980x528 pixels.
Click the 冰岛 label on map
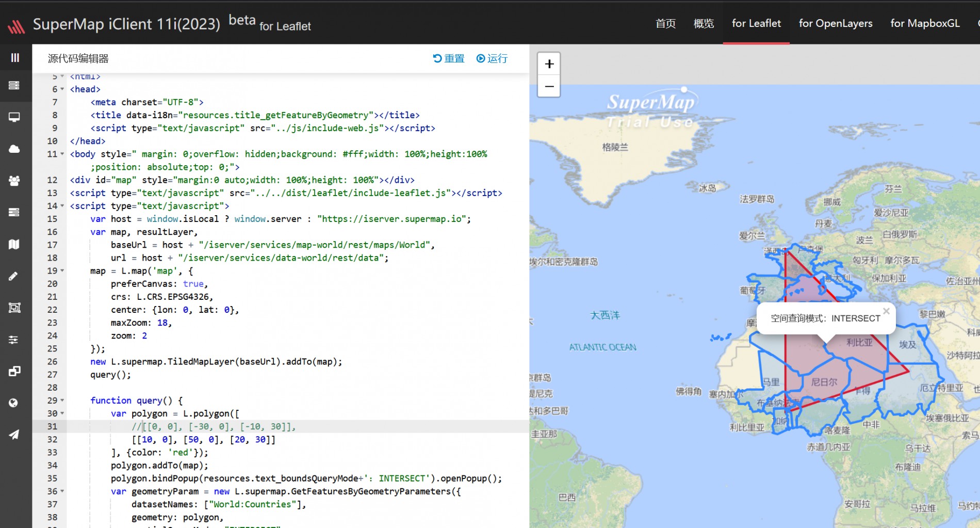708,188
